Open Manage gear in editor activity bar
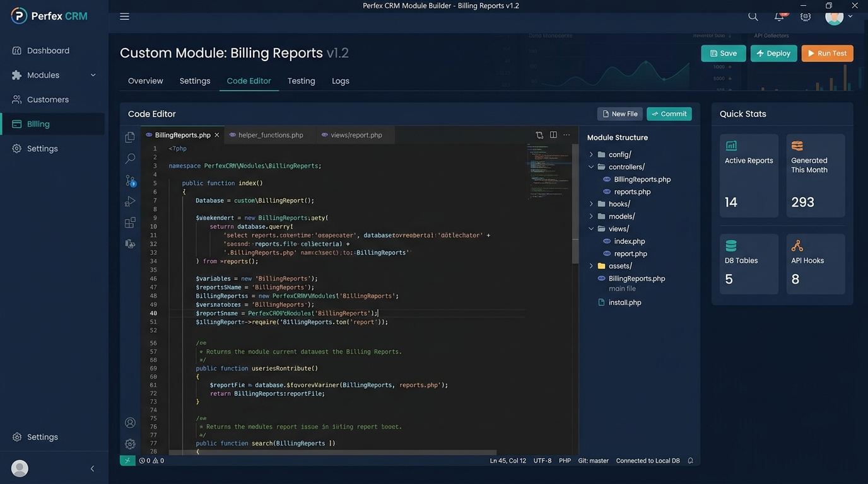This screenshot has width=868, height=484. click(x=130, y=444)
